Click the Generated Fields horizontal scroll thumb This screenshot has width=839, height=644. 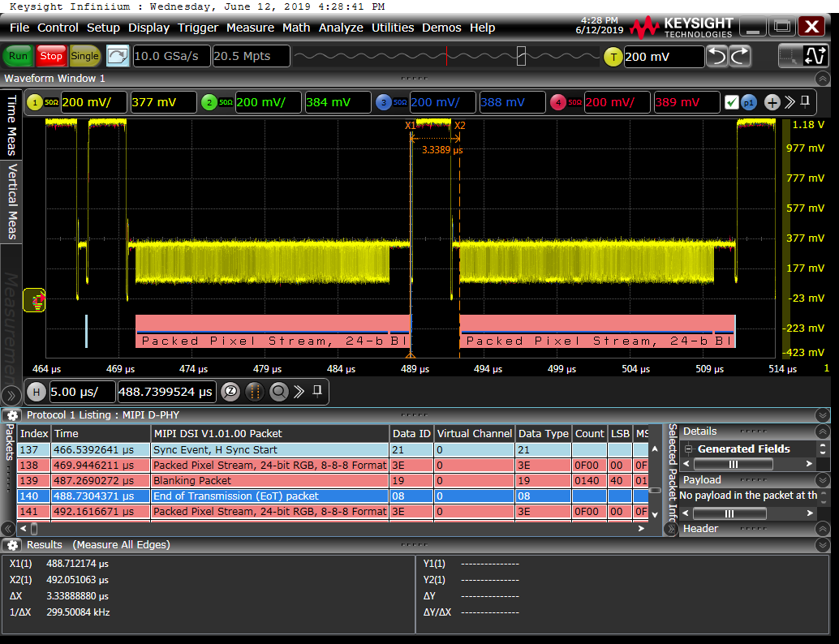point(734,464)
